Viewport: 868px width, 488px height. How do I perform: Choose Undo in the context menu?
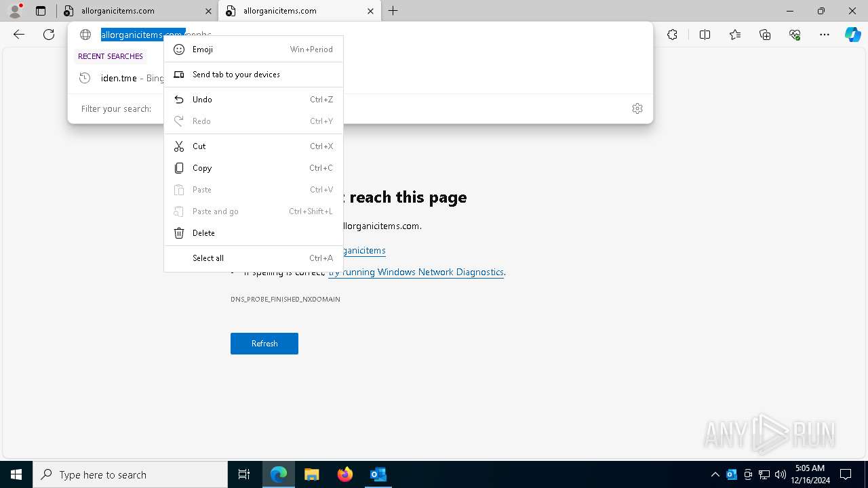(254, 100)
